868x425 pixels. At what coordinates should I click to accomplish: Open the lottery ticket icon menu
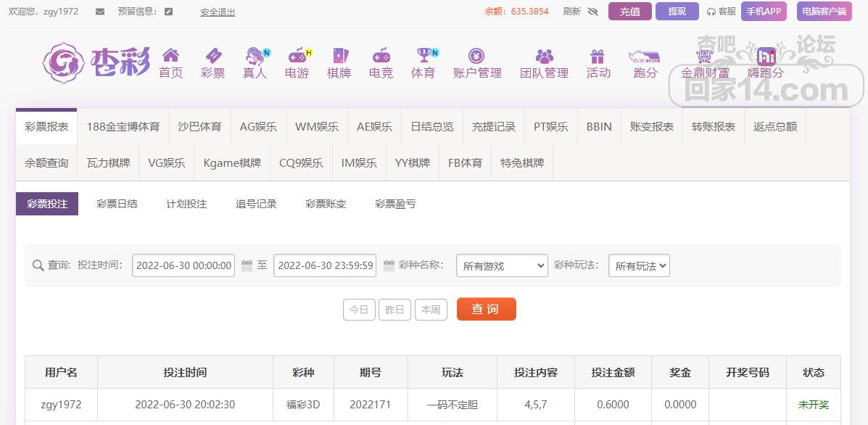coord(212,56)
